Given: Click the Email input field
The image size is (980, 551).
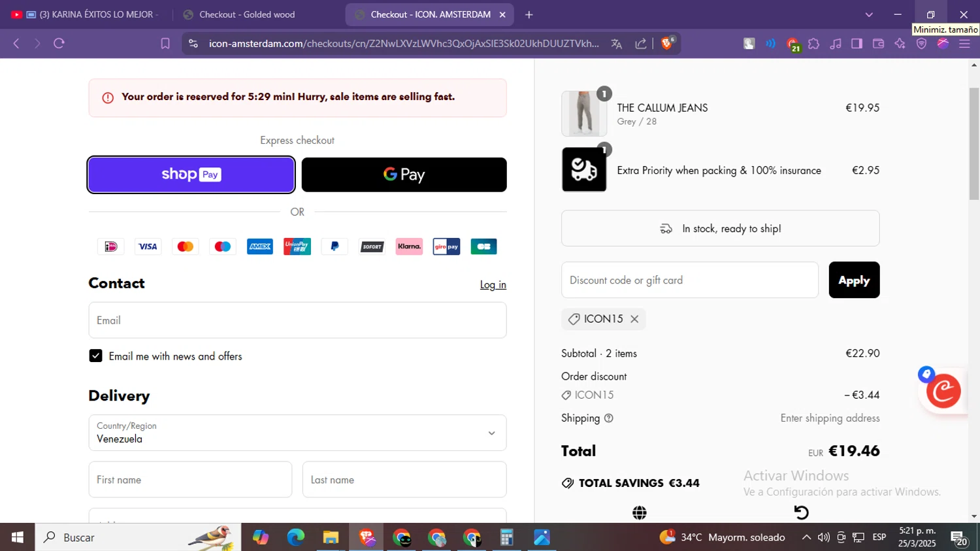Looking at the screenshot, I should pyautogui.click(x=297, y=320).
